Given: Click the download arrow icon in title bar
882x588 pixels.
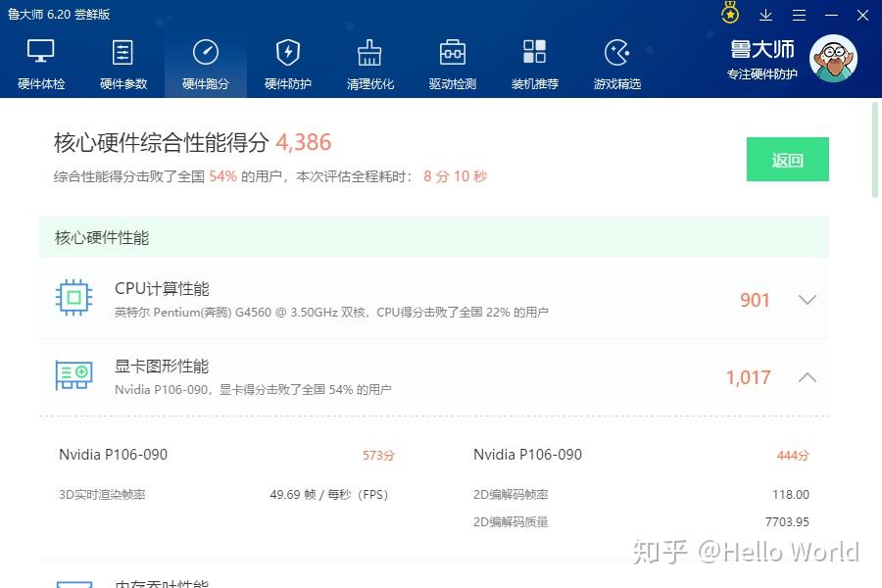Looking at the screenshot, I should [x=766, y=15].
